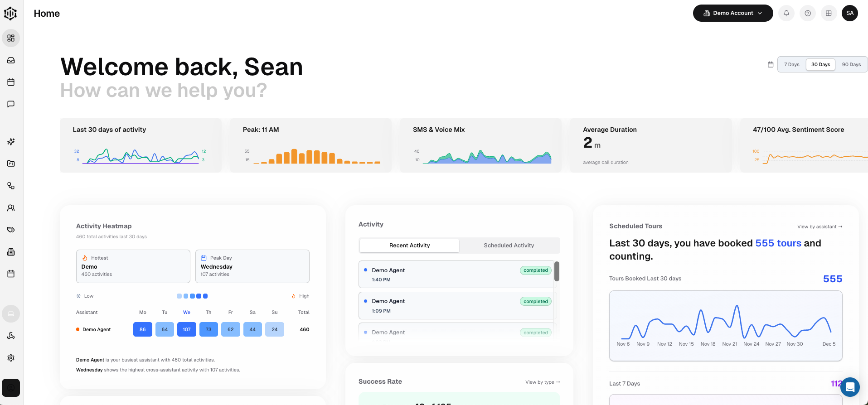Image resolution: width=868 pixels, height=405 pixels.
Task: Click the tags icon in sidebar
Action: 11,230
